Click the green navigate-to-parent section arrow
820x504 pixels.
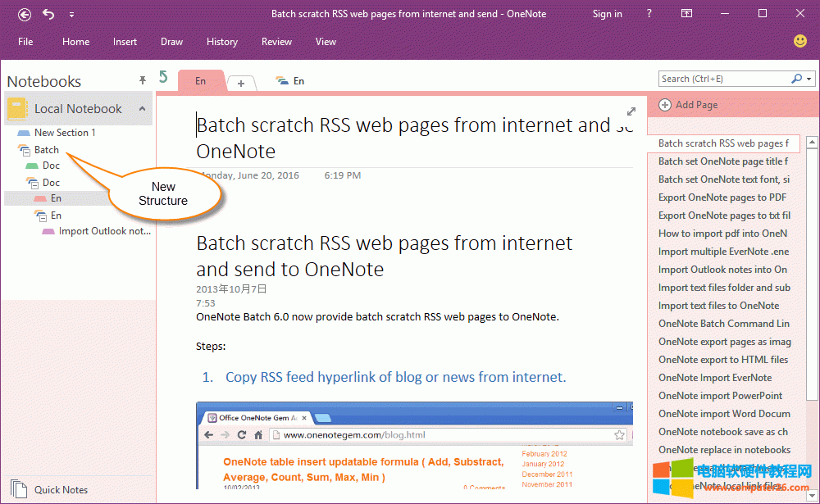coord(163,77)
